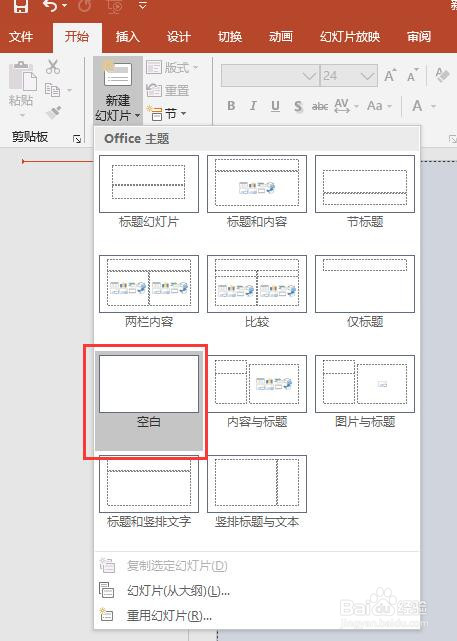Open the font name combo box
Screen dimensions: 457x641
[270, 76]
